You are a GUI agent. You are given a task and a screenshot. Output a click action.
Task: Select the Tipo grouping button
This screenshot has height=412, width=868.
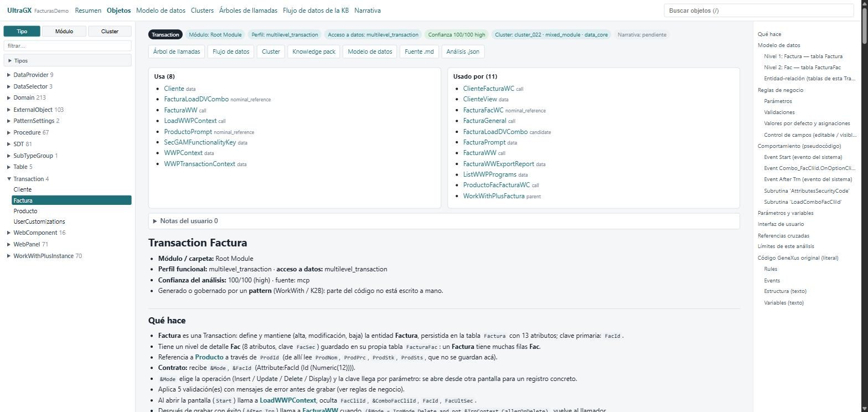(22, 31)
